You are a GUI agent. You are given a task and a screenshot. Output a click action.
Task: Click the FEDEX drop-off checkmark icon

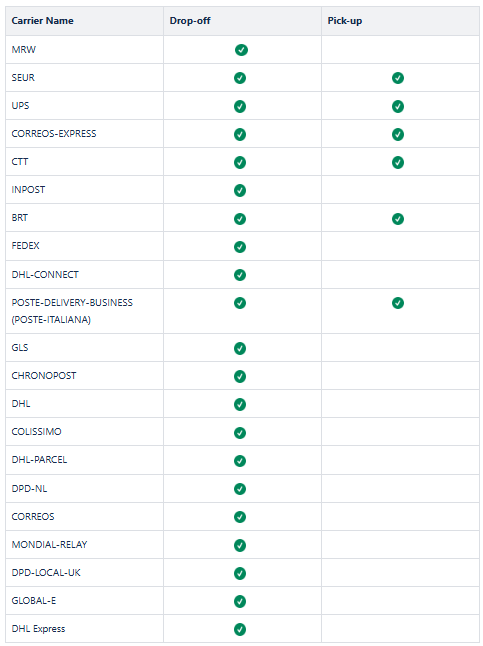[240, 247]
